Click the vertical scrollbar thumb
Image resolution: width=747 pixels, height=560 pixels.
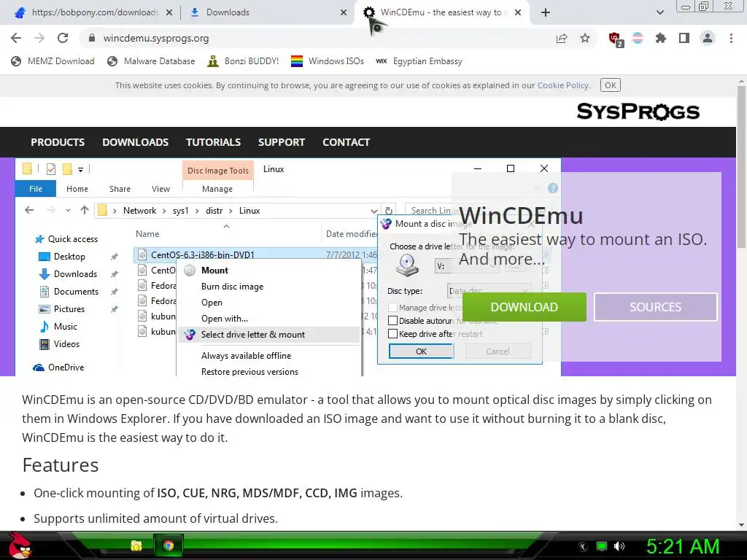[741, 168]
